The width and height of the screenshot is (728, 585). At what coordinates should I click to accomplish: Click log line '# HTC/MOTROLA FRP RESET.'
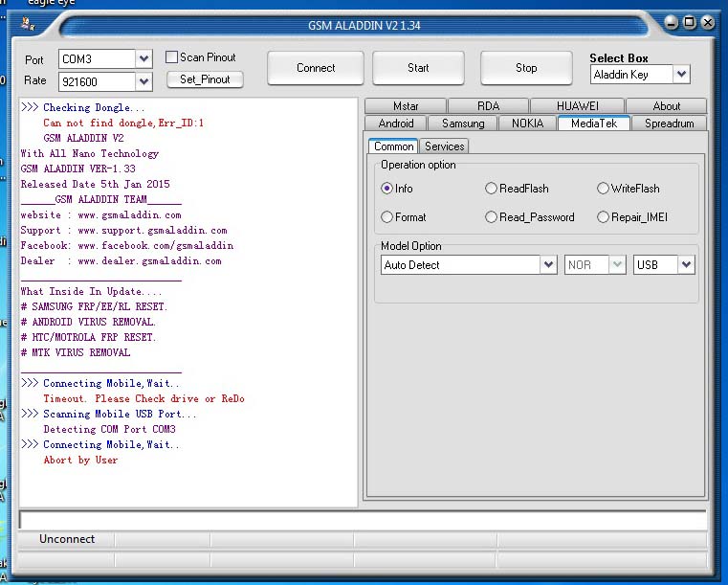[88, 337]
